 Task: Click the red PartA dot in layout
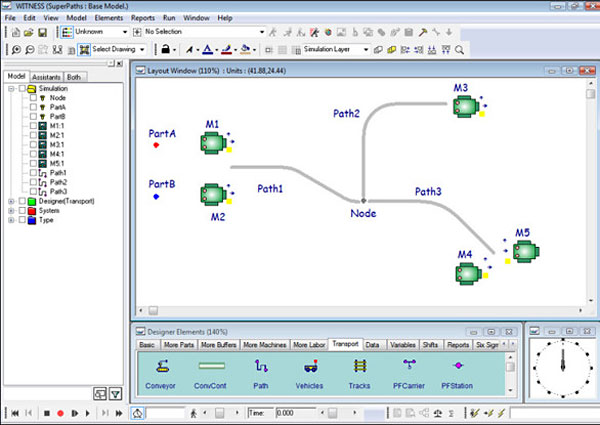tap(156, 145)
